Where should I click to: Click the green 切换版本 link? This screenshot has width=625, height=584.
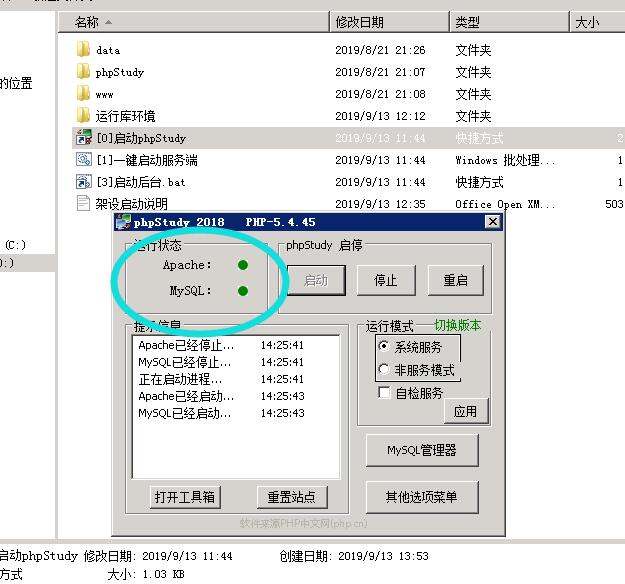[x=457, y=326]
